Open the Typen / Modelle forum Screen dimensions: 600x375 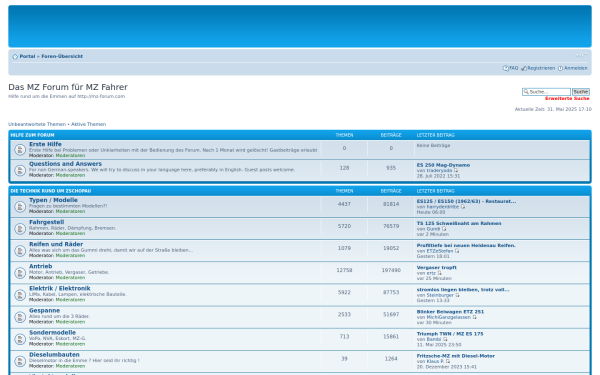(x=53, y=200)
